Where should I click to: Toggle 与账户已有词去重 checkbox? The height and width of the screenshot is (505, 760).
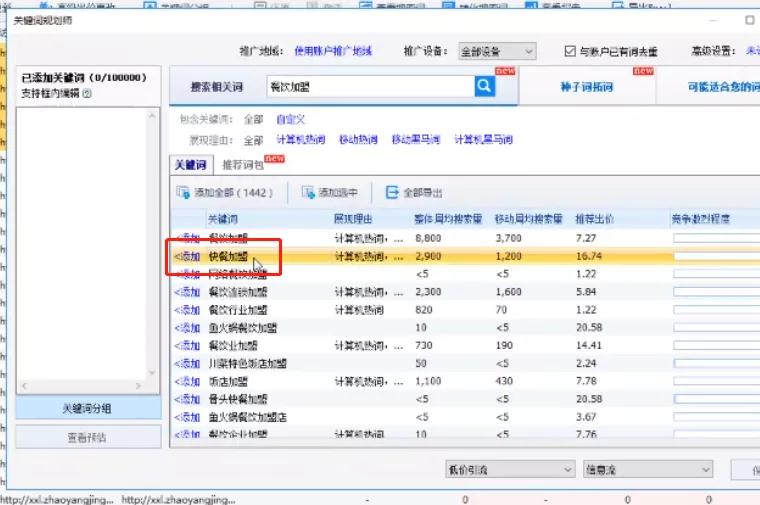pos(570,51)
